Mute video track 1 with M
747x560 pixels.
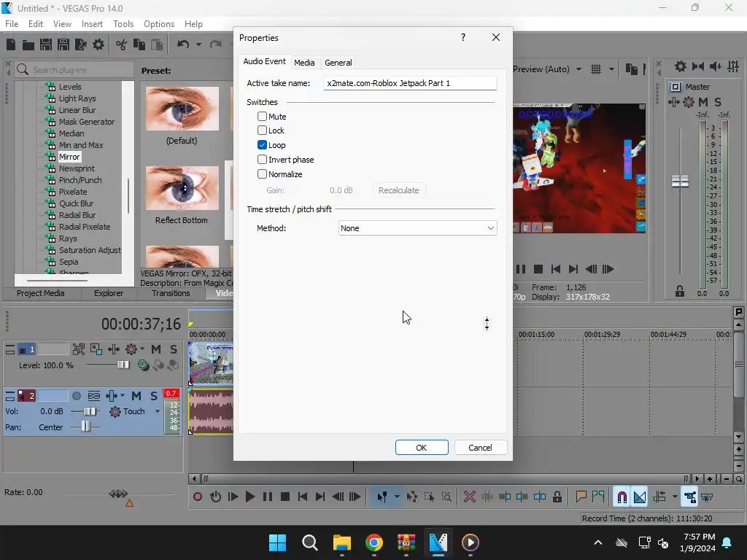[x=156, y=349]
